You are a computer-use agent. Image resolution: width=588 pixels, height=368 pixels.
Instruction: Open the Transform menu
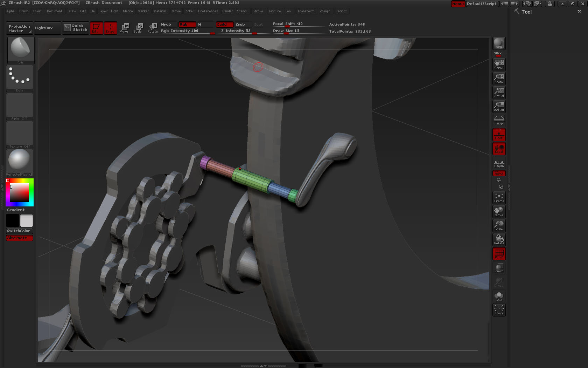click(306, 11)
